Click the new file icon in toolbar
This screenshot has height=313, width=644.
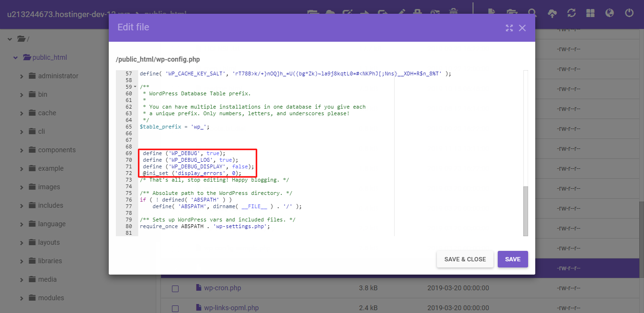(492, 13)
